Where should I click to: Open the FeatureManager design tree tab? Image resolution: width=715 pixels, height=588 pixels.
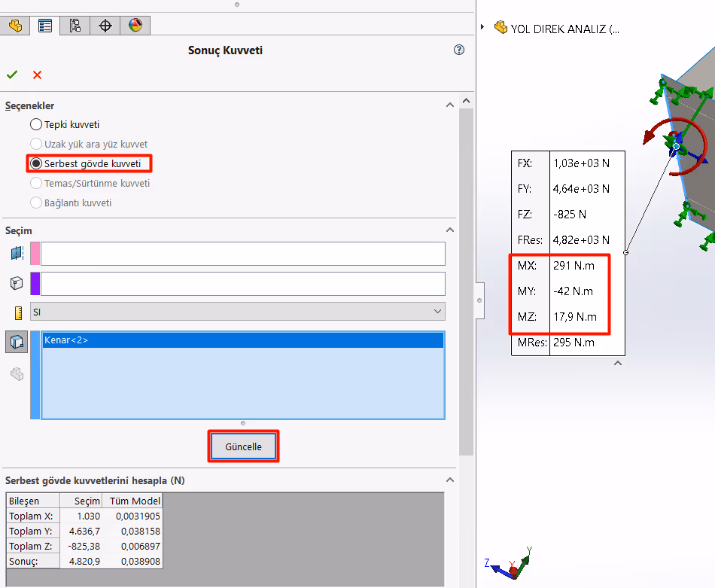click(15, 26)
